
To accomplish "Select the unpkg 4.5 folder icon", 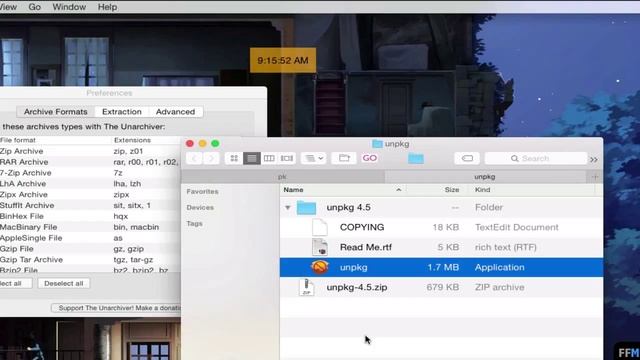I will 306,208.
